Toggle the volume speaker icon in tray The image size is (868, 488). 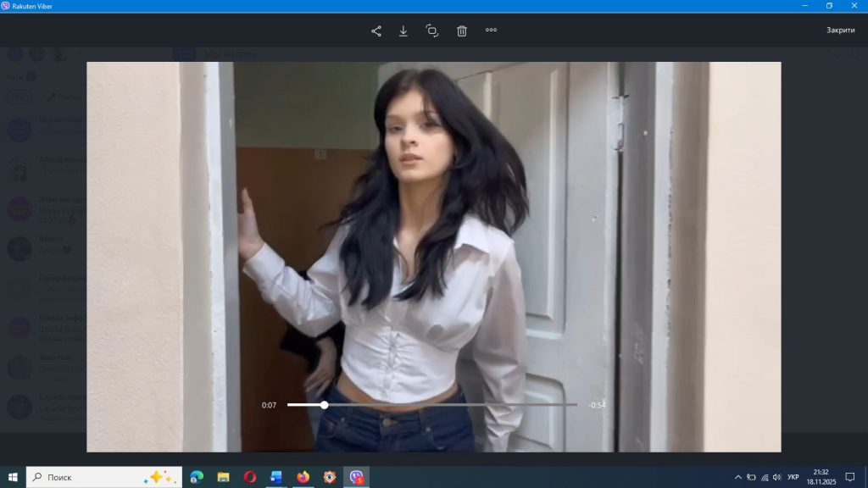click(776, 477)
